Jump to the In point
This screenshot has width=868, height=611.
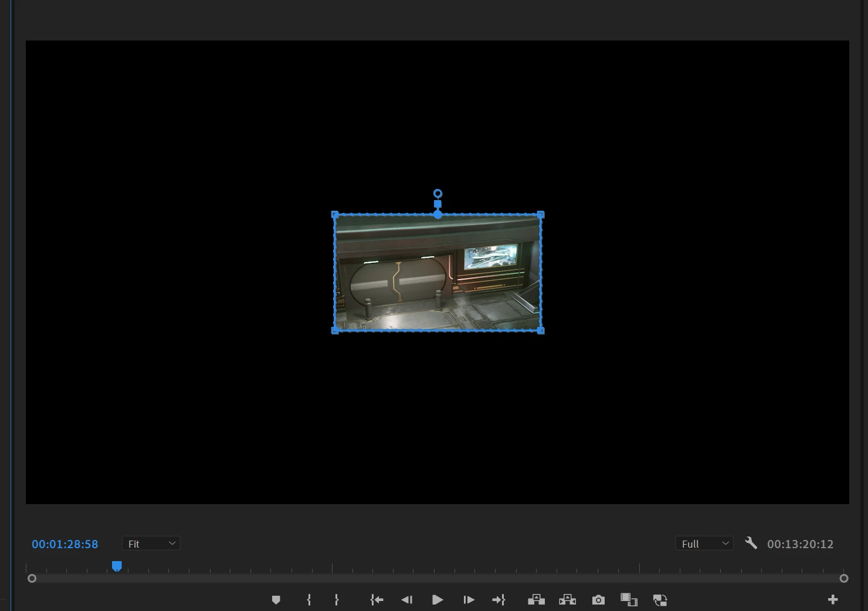point(377,600)
